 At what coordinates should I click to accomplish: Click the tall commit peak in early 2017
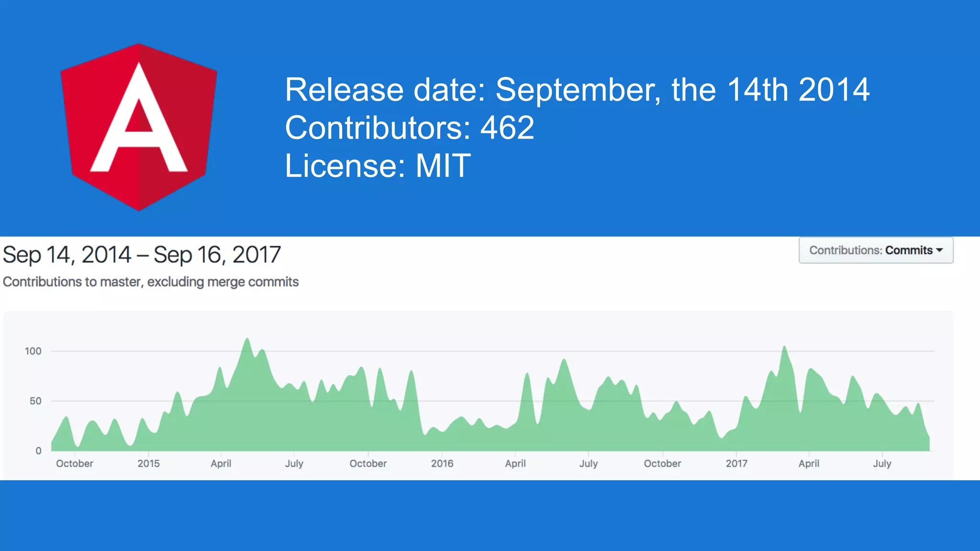(785, 348)
